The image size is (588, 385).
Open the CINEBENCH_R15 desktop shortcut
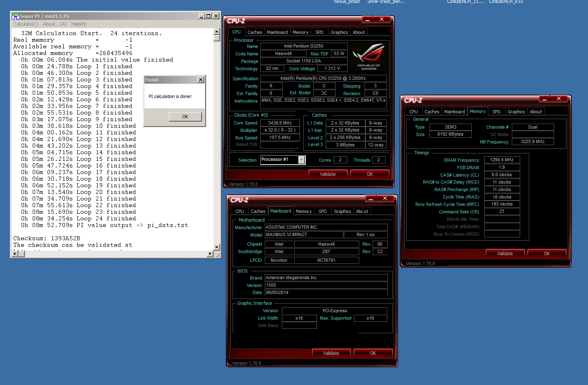click(x=506, y=2)
